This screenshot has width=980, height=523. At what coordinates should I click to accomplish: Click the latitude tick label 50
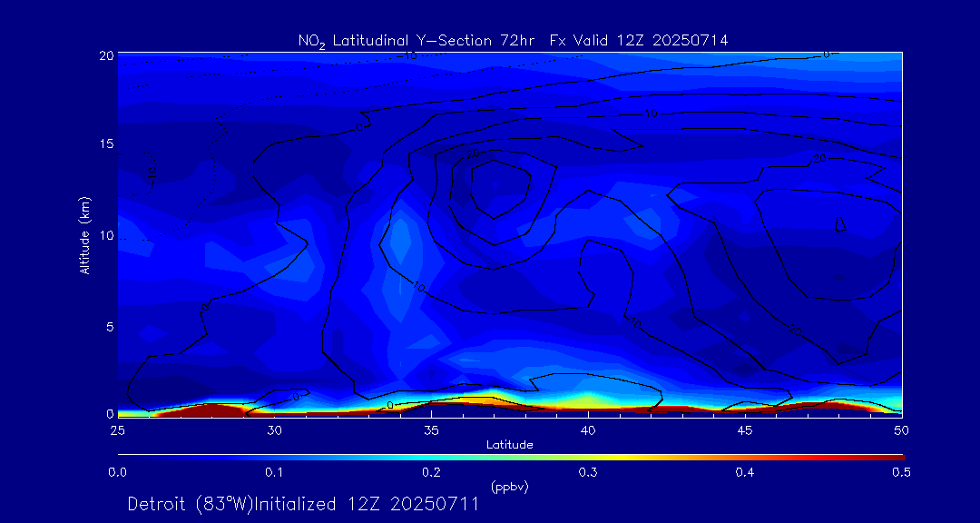click(902, 430)
